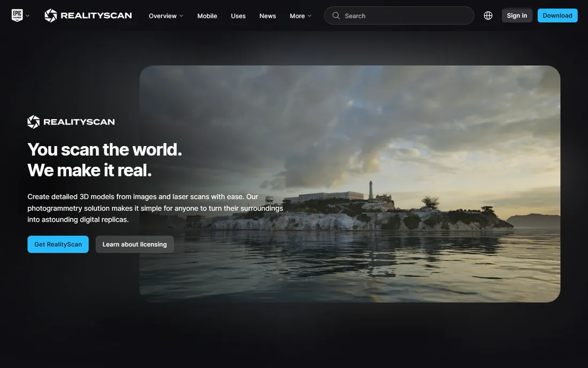This screenshot has width=588, height=368.
Task: Click the Get RealityScan button
Action: click(58, 244)
